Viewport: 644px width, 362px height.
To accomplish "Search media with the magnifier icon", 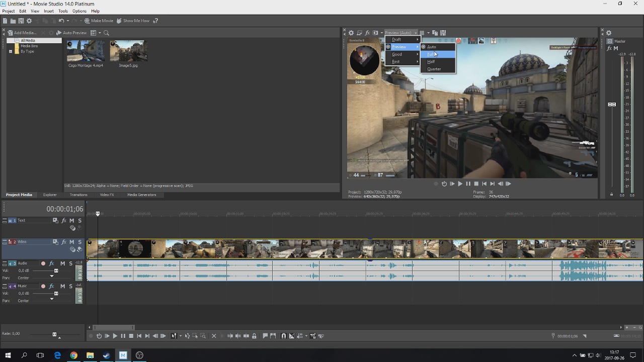I will click(x=106, y=33).
